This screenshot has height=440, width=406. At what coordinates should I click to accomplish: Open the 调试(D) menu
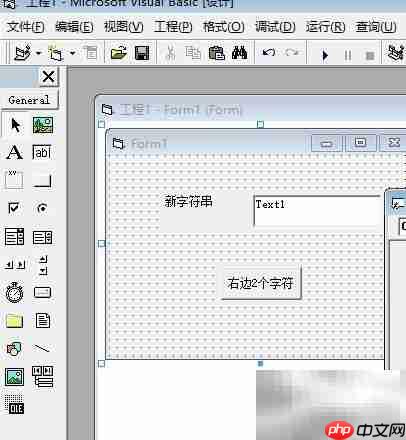[275, 27]
